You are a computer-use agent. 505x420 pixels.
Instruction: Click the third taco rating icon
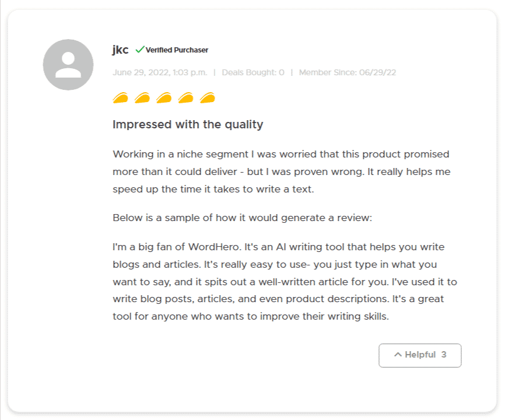164,97
